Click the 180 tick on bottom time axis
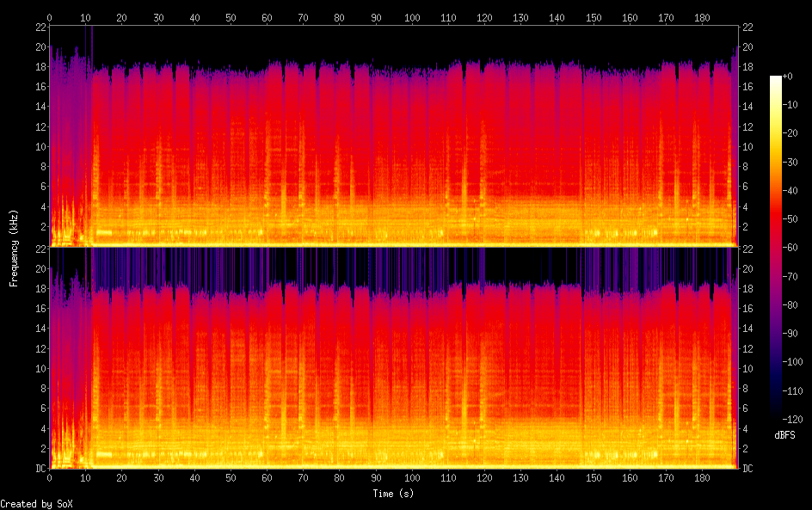 [x=703, y=477]
